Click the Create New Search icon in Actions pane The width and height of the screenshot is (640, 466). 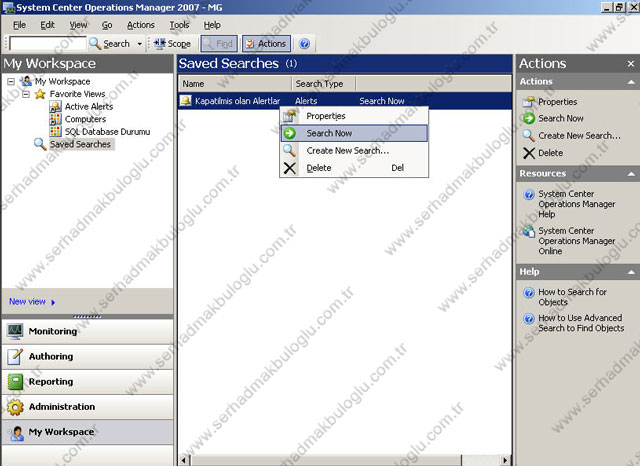529,135
